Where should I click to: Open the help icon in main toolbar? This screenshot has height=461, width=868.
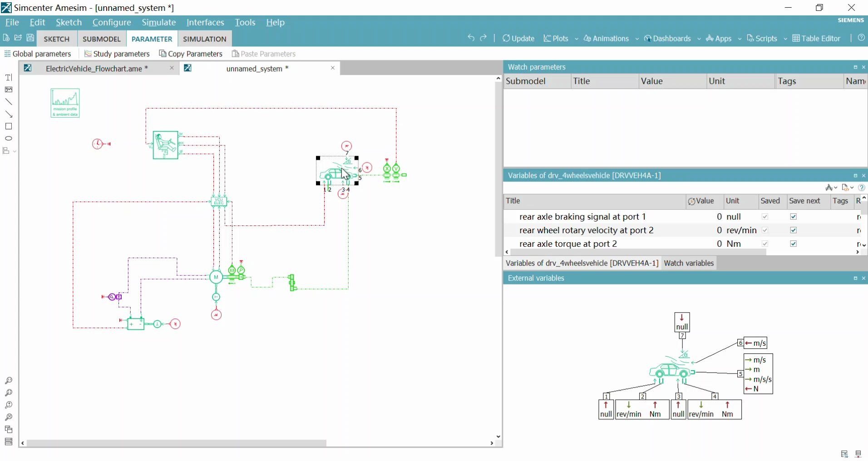(861, 38)
